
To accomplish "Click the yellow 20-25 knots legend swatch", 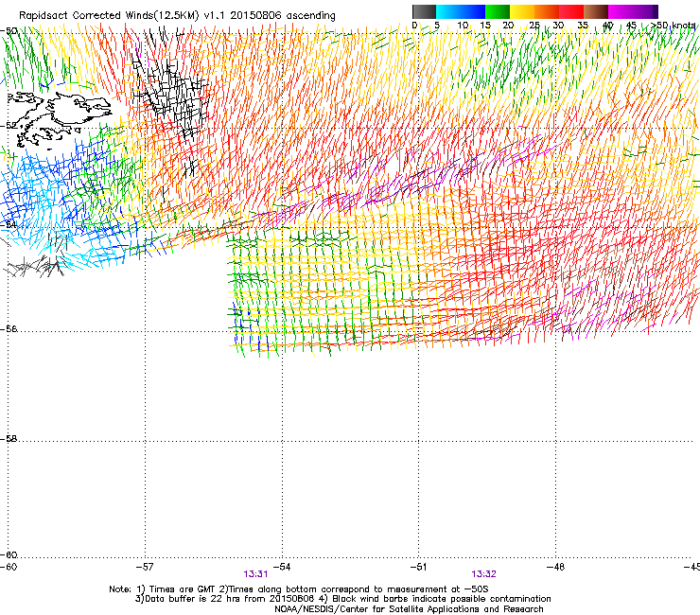I will [522, 11].
